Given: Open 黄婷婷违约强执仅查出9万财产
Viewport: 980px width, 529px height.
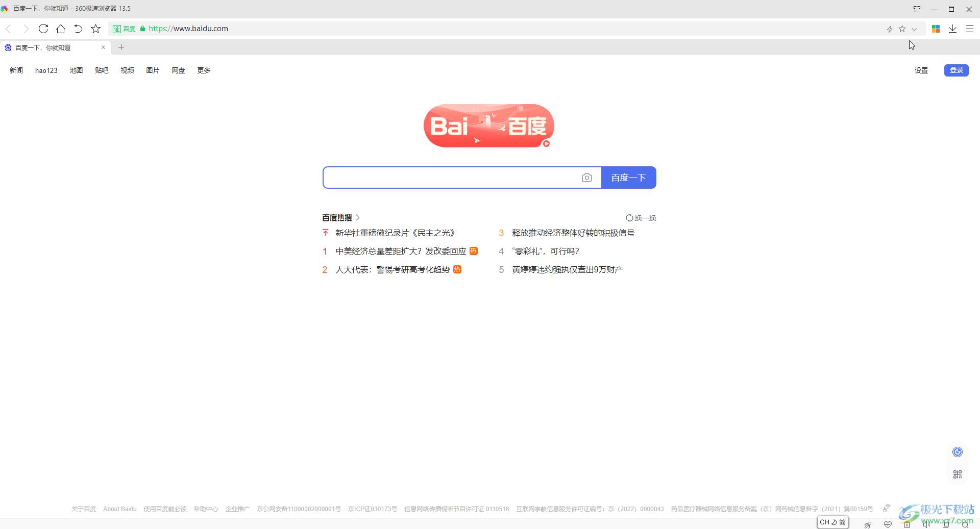Looking at the screenshot, I should (568, 269).
